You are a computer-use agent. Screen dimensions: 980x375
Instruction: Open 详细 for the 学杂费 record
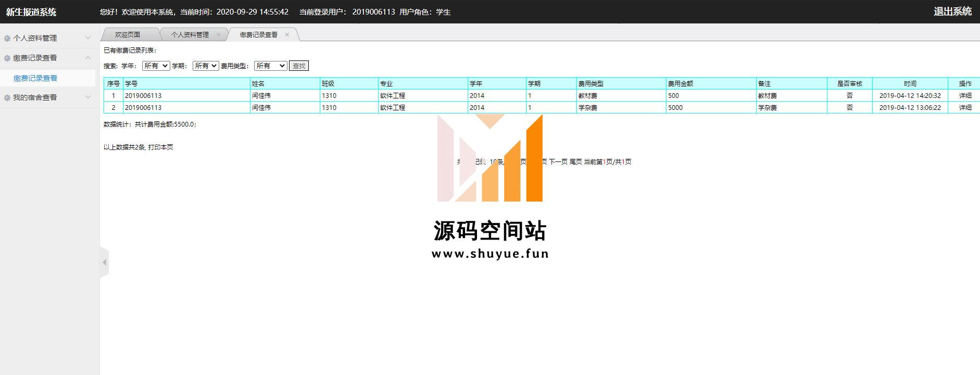click(965, 108)
